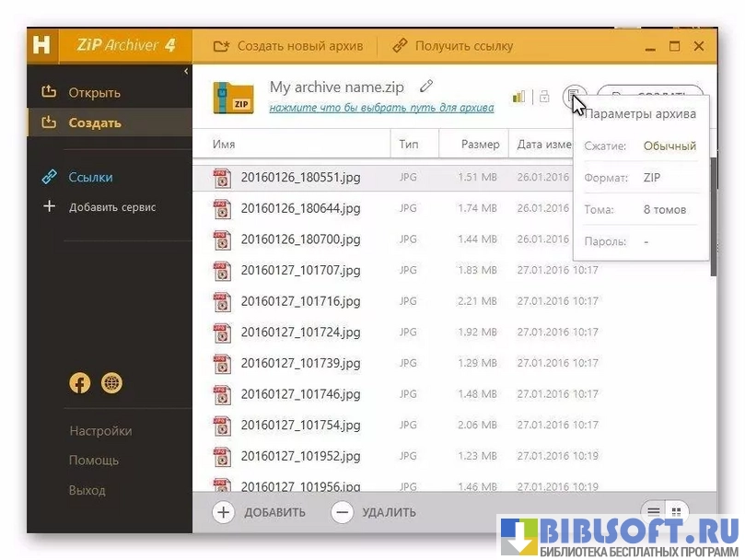Screen dimensions: 745x560
Task: Select file 20160127_101707.jpg in the list
Action: (x=300, y=270)
